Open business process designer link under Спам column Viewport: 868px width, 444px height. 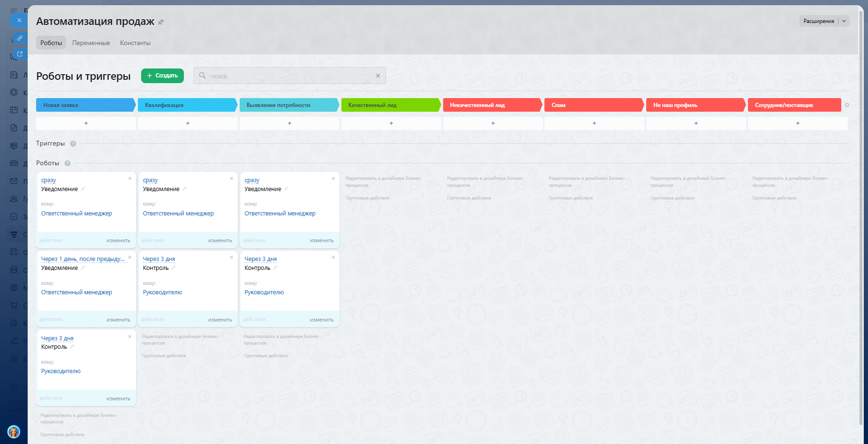coord(587,182)
